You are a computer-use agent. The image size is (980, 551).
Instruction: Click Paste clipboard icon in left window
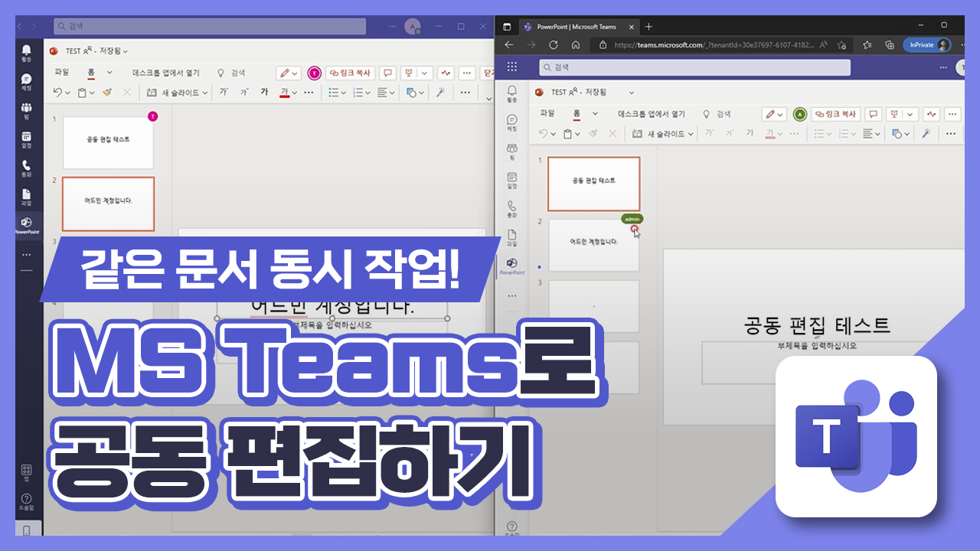click(x=82, y=92)
